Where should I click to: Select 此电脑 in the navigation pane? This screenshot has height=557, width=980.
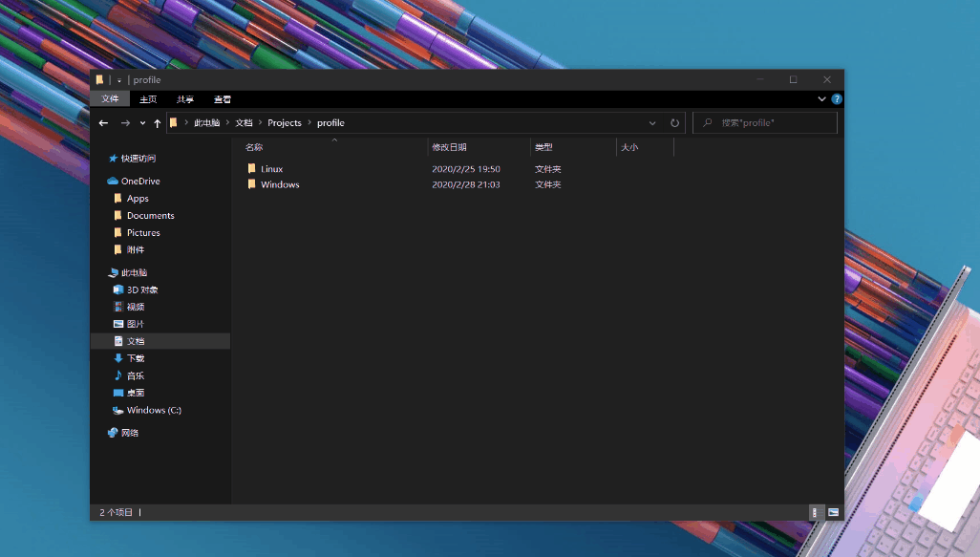134,273
